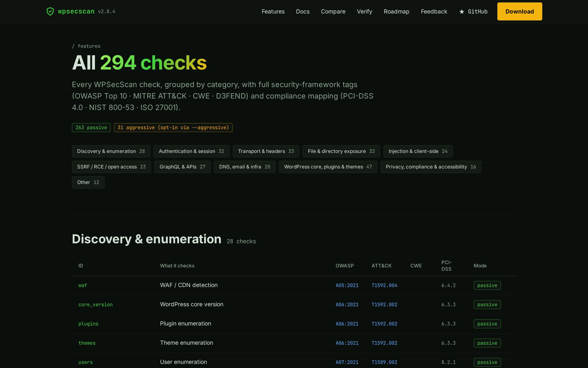Select the GraphQL & APIs chip

pyautogui.click(x=183, y=167)
